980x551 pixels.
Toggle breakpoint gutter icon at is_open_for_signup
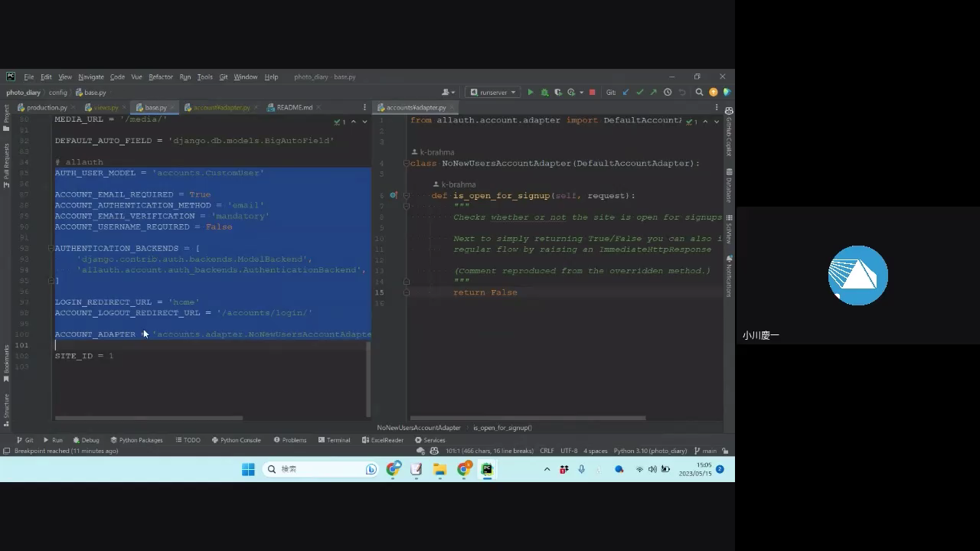click(394, 195)
